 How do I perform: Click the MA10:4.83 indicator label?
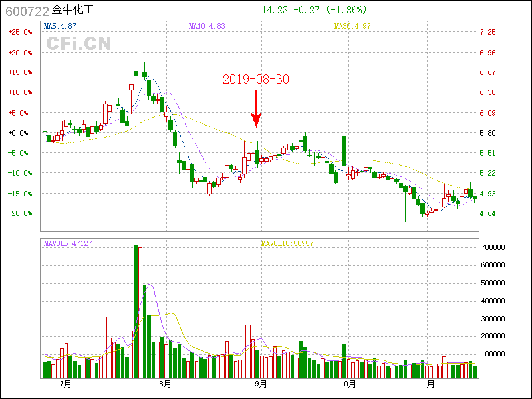coord(207,26)
